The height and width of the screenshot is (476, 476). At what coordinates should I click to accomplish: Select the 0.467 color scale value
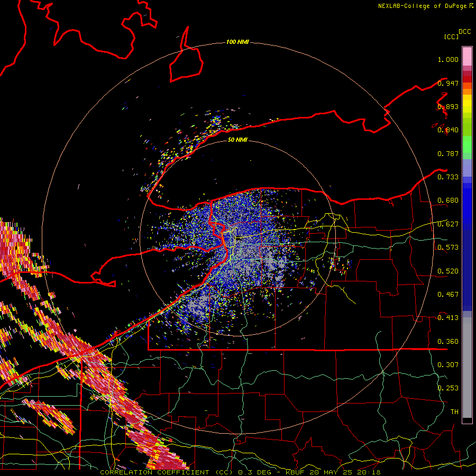point(448,295)
